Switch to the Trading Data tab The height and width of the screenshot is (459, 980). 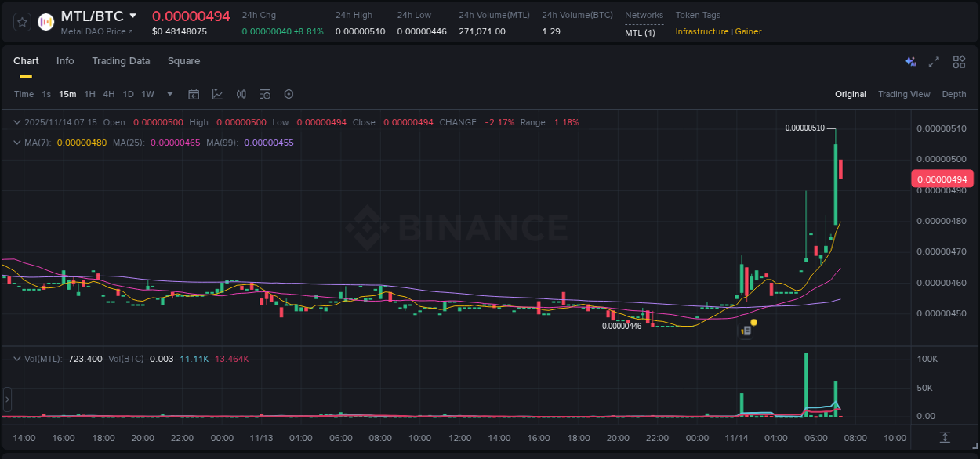click(121, 61)
